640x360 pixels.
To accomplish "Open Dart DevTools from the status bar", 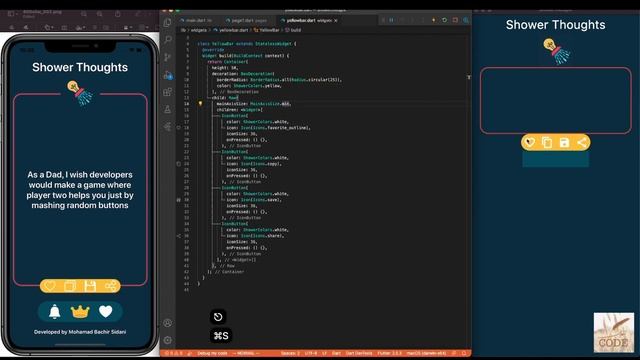I will (359, 353).
